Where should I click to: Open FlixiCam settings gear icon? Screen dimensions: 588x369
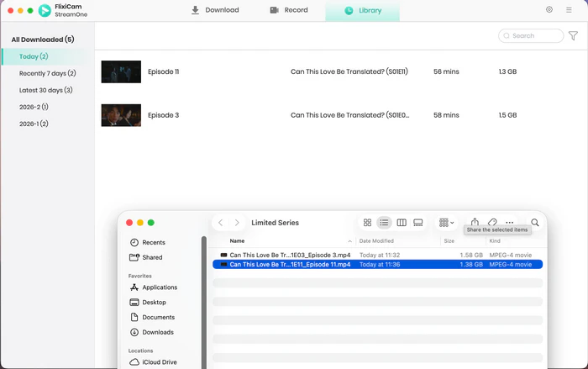click(x=549, y=10)
